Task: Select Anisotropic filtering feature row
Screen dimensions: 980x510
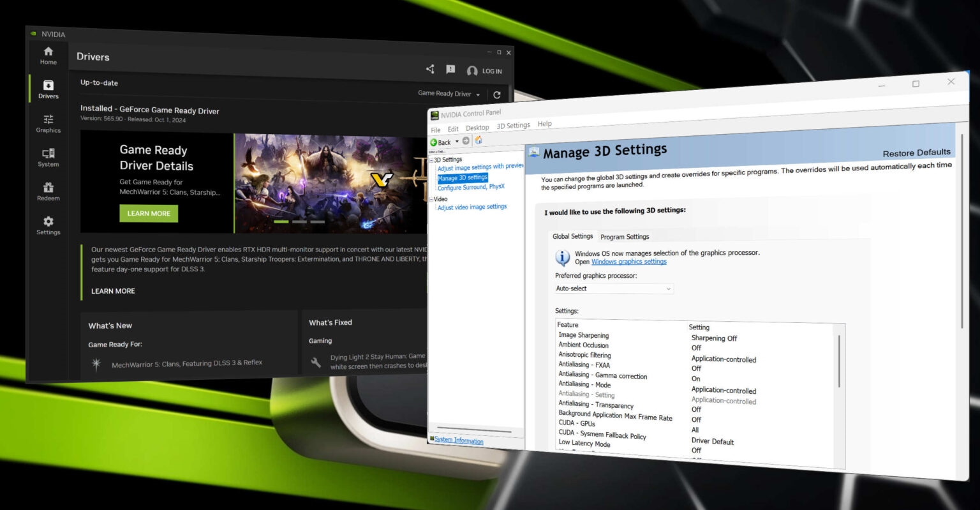Action: [585, 355]
